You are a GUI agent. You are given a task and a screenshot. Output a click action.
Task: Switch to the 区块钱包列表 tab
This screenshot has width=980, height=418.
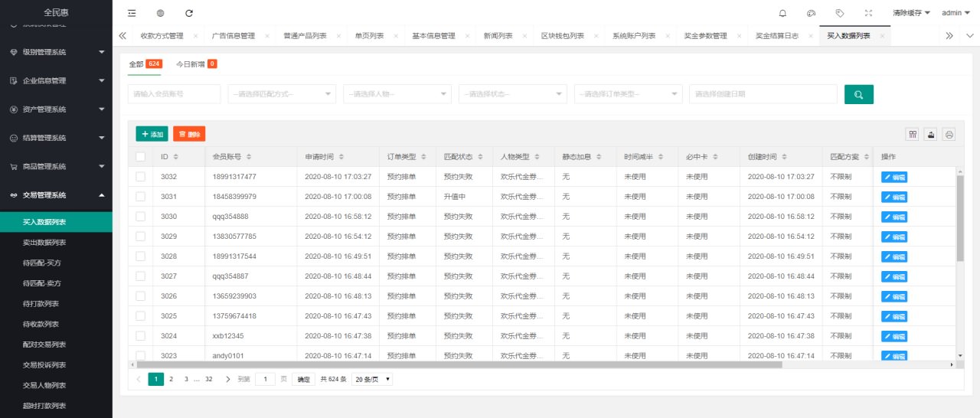(563, 36)
